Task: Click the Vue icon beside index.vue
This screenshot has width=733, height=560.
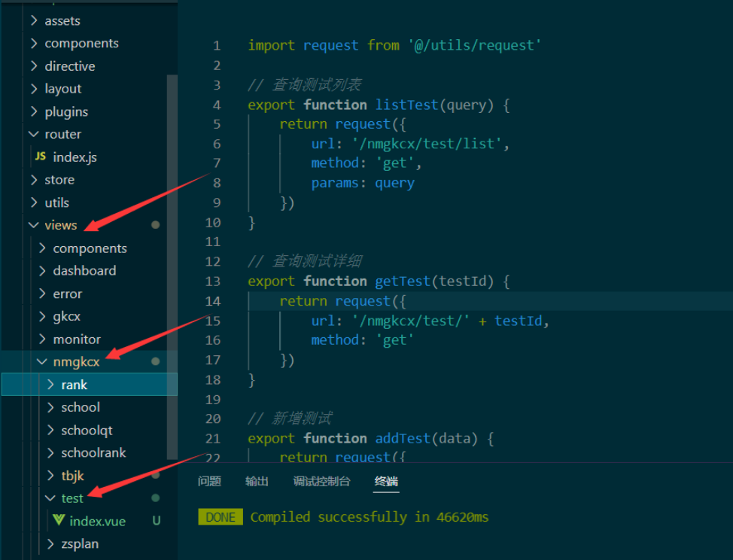Action: click(x=58, y=520)
